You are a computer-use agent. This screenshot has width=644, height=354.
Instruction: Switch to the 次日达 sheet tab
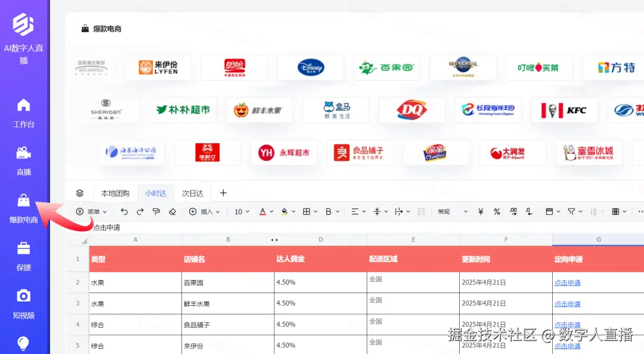193,193
